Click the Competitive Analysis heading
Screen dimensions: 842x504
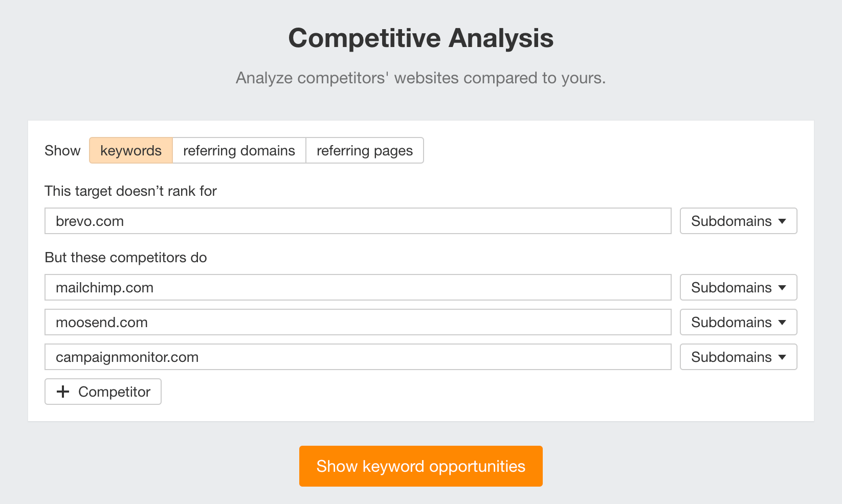pyautogui.click(x=420, y=37)
